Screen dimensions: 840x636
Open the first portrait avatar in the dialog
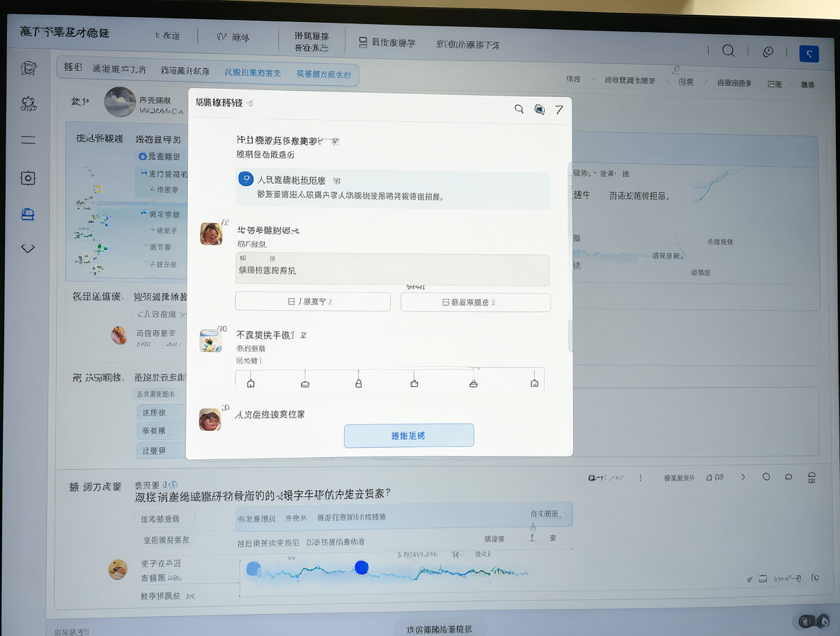pyautogui.click(x=211, y=234)
